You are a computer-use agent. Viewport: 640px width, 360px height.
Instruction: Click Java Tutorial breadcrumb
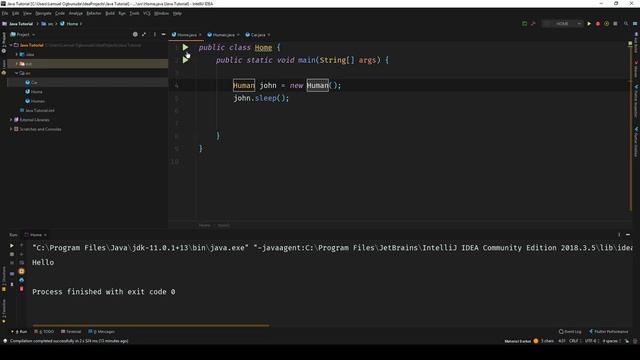coord(18,24)
